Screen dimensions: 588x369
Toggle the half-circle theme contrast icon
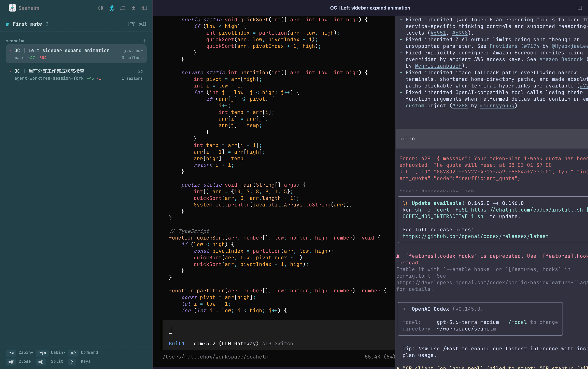coord(101,8)
